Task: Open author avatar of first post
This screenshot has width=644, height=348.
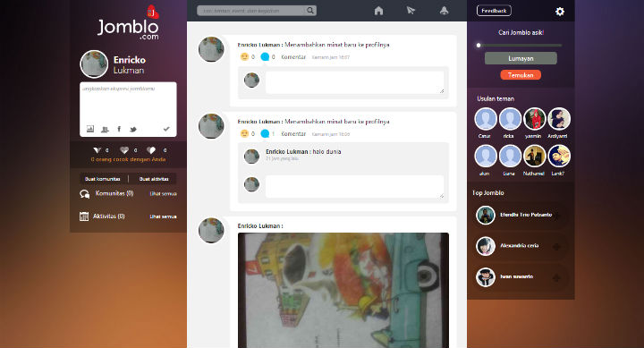Action: tap(211, 49)
